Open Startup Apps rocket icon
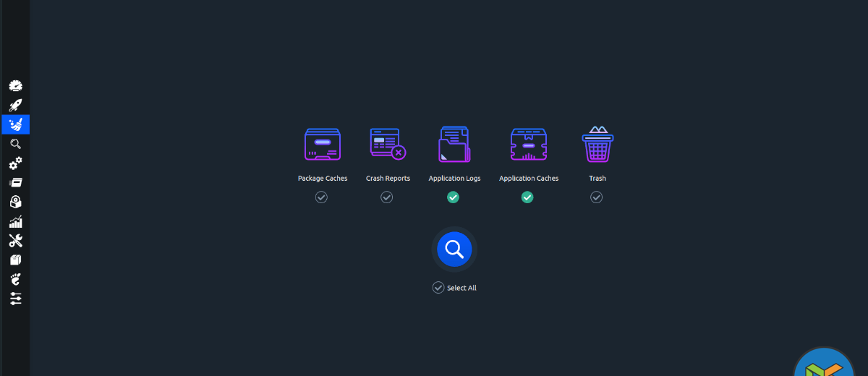 pos(15,105)
